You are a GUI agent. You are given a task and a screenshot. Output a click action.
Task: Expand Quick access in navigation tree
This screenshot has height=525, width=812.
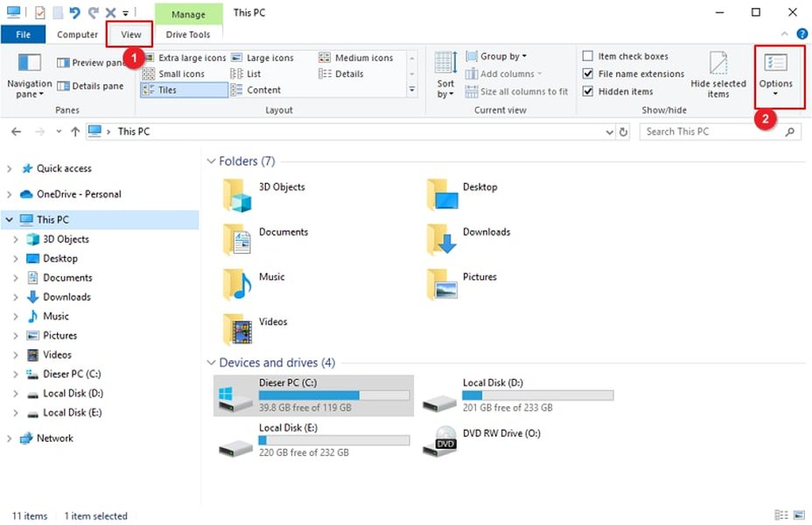10,169
